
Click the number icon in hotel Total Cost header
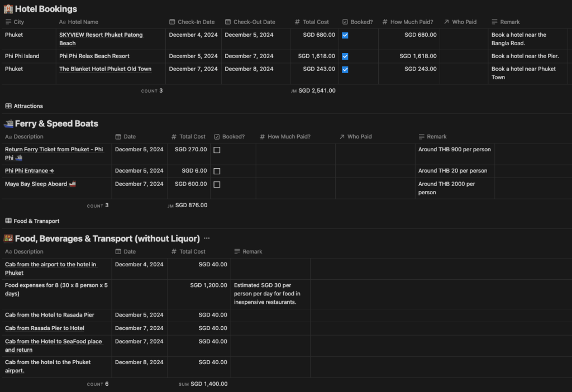tap(297, 22)
